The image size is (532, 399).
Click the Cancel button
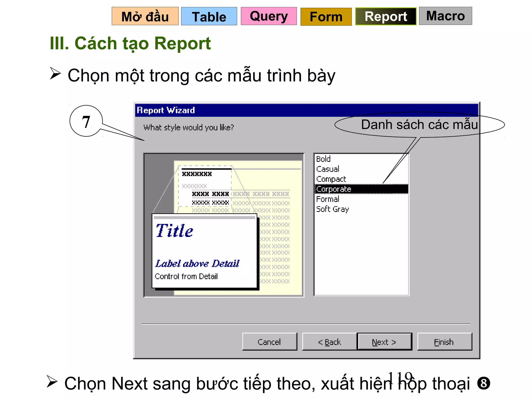pyautogui.click(x=269, y=342)
